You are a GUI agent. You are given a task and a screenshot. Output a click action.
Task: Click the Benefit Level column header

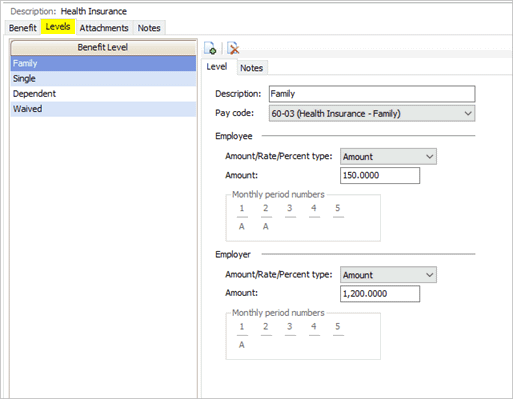[x=103, y=47]
